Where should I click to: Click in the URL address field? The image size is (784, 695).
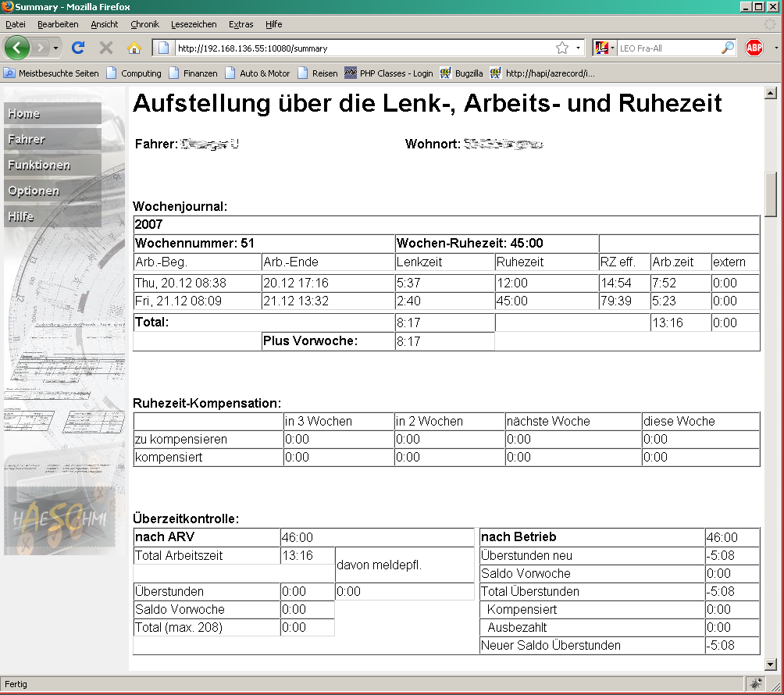359,48
